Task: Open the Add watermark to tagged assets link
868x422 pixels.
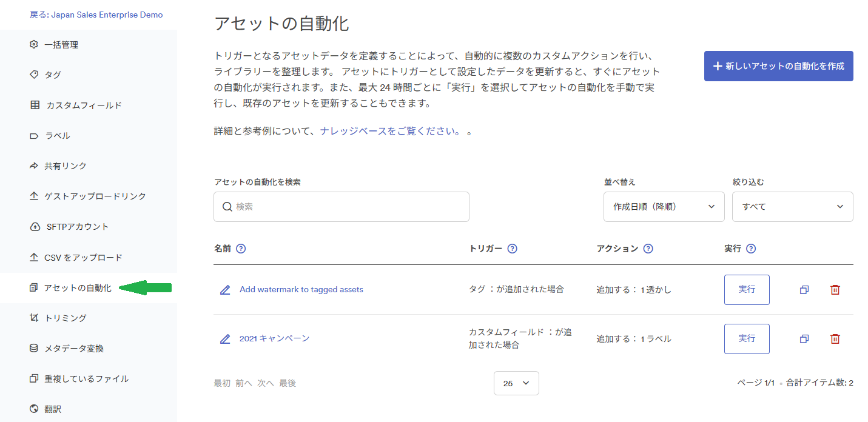Action: (x=301, y=290)
